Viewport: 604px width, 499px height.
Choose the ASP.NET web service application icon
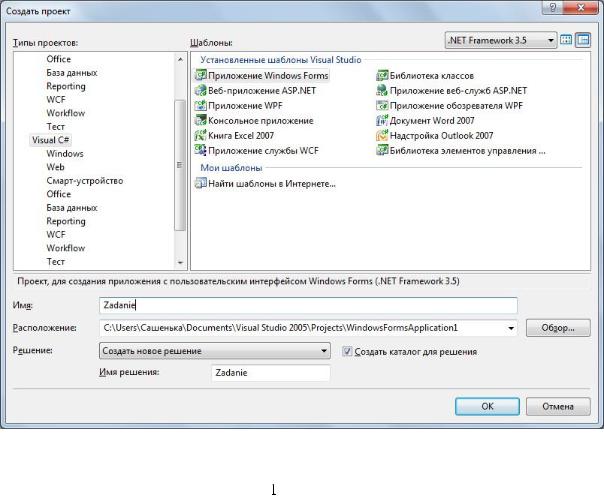[382, 90]
